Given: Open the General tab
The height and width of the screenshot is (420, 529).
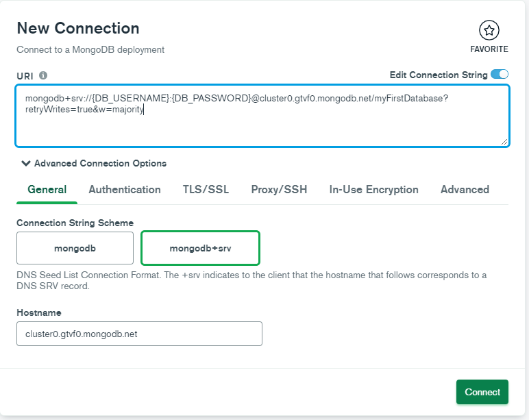Looking at the screenshot, I should 47,190.
